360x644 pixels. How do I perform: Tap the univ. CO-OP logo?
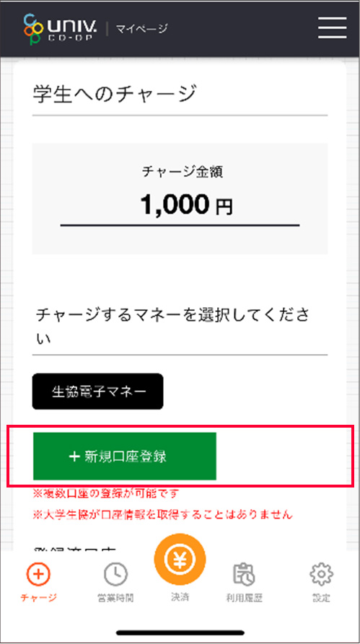pyautogui.click(x=61, y=29)
